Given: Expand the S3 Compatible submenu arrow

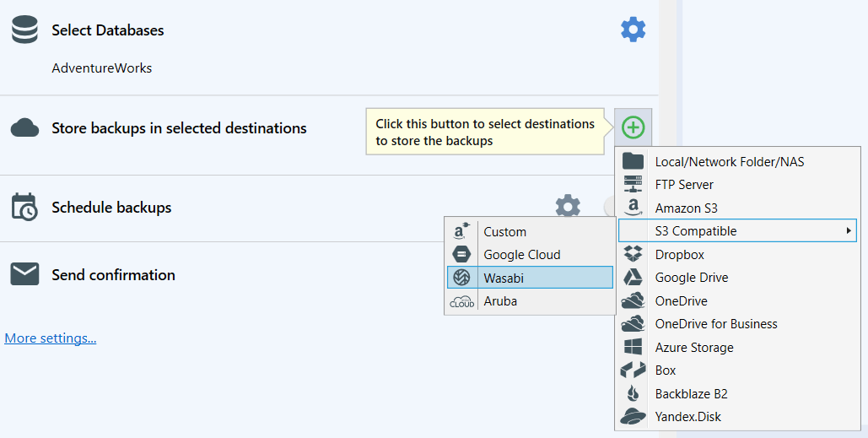Looking at the screenshot, I should coord(847,230).
